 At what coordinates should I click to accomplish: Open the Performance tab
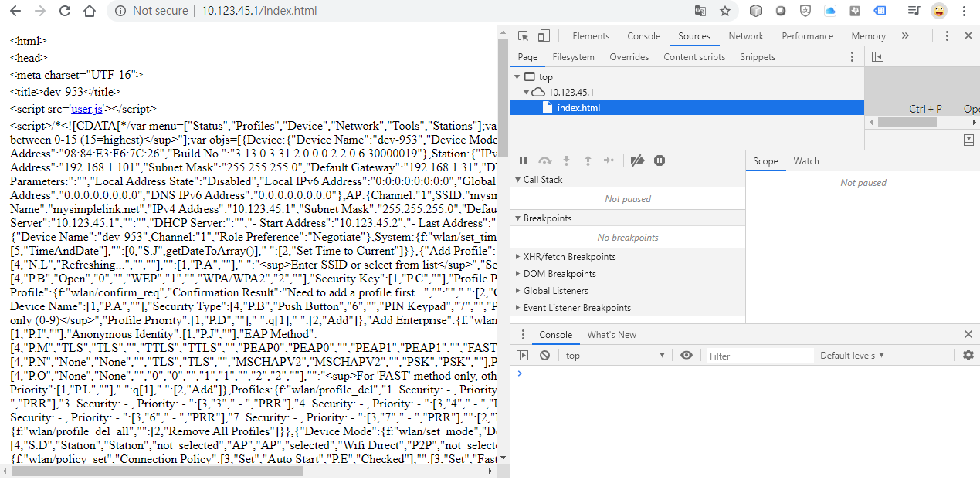point(807,35)
